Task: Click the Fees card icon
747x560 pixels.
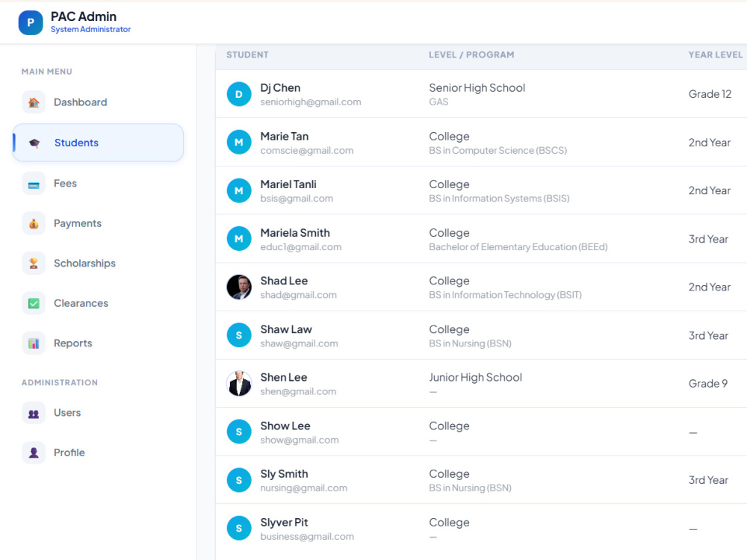Action: pyautogui.click(x=34, y=184)
